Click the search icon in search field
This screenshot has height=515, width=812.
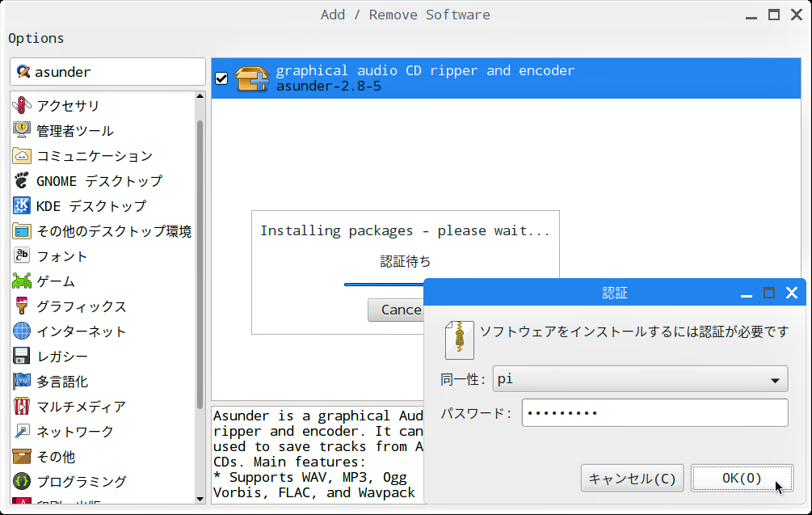(23, 71)
